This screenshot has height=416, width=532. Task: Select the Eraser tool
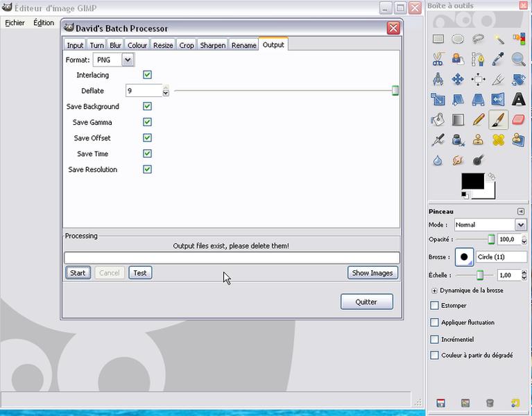coord(518,120)
